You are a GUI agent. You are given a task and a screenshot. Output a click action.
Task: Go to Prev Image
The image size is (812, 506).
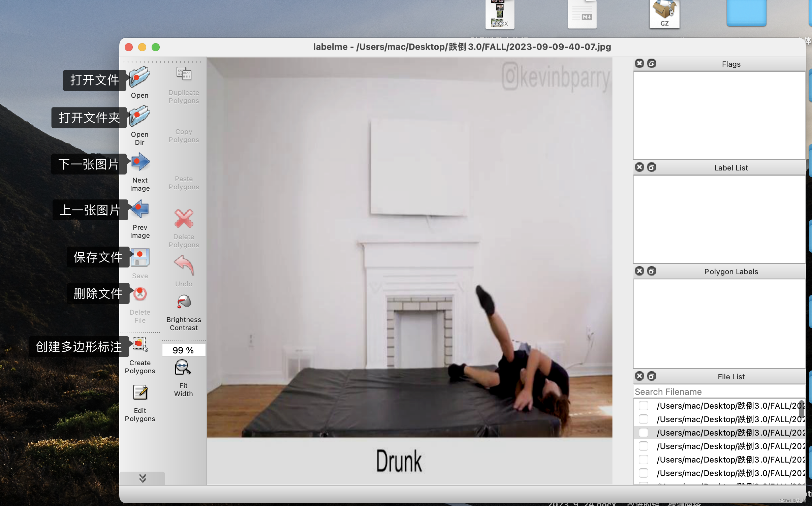140,209
